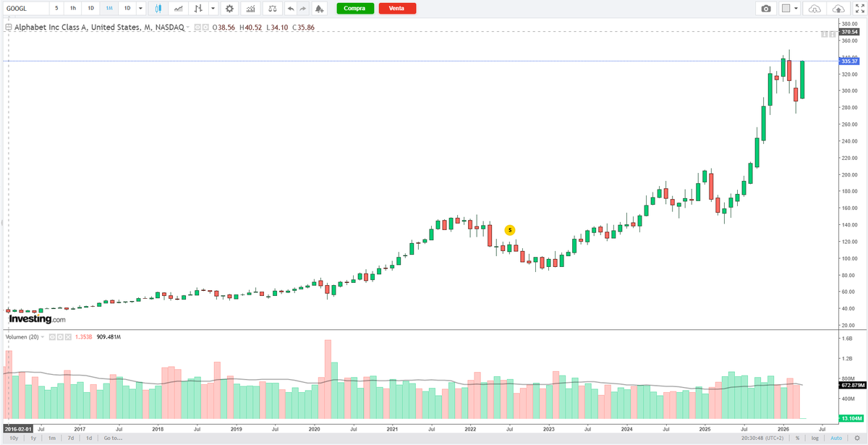Image resolution: width=868 pixels, height=445 pixels.
Task: Select the 1M monthly interval
Action: pyautogui.click(x=109, y=9)
